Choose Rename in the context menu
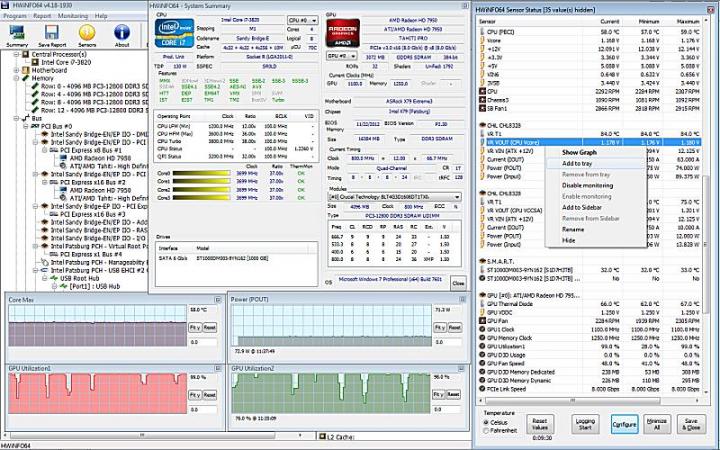This screenshot has height=450, width=720. (573, 230)
